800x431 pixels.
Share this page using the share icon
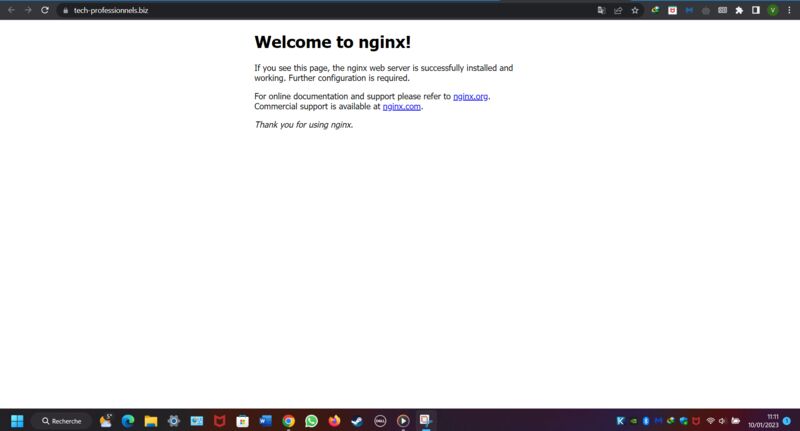(618, 10)
